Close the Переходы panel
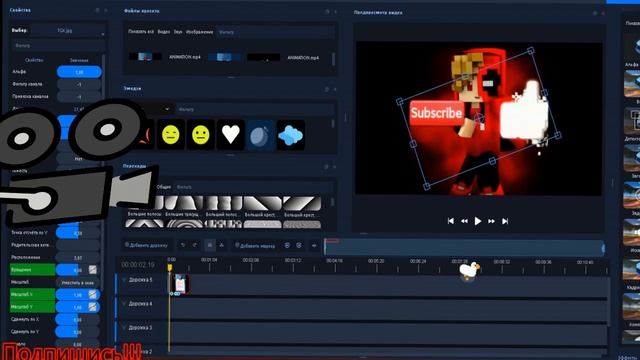Image resolution: width=640 pixels, height=360 pixels. (x=335, y=167)
